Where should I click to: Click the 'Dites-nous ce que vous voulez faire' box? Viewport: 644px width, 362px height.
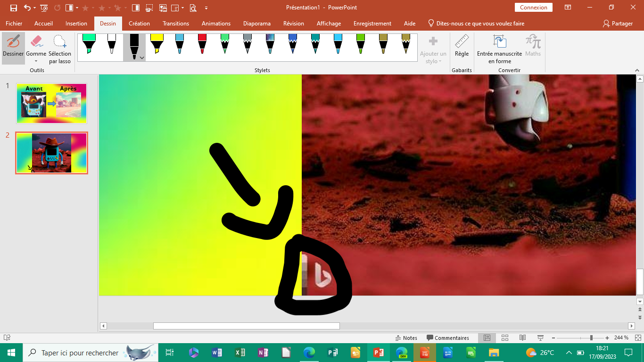pos(476,24)
